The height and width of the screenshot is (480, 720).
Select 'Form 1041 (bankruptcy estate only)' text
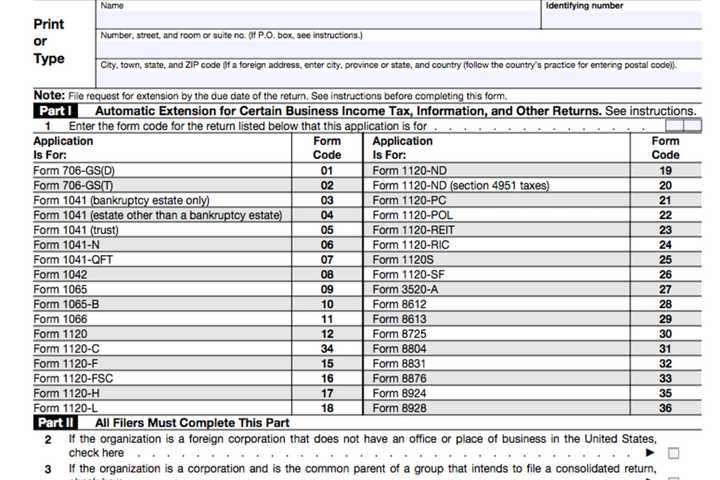click(121, 200)
